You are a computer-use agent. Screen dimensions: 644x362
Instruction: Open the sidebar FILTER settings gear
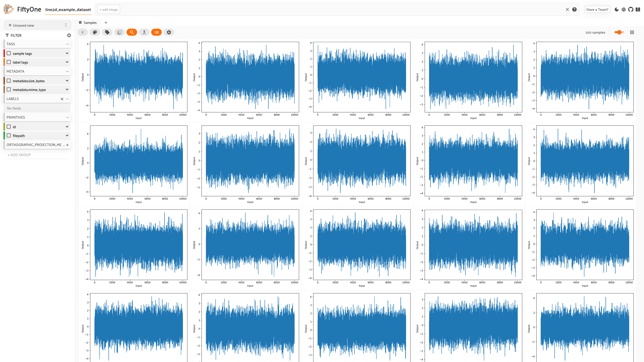pyautogui.click(x=69, y=35)
